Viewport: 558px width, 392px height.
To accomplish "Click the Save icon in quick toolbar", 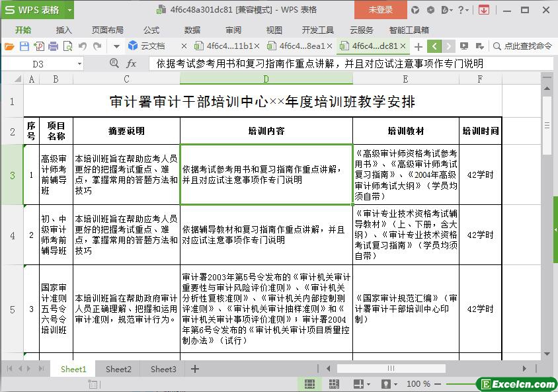I will tap(24, 46).
